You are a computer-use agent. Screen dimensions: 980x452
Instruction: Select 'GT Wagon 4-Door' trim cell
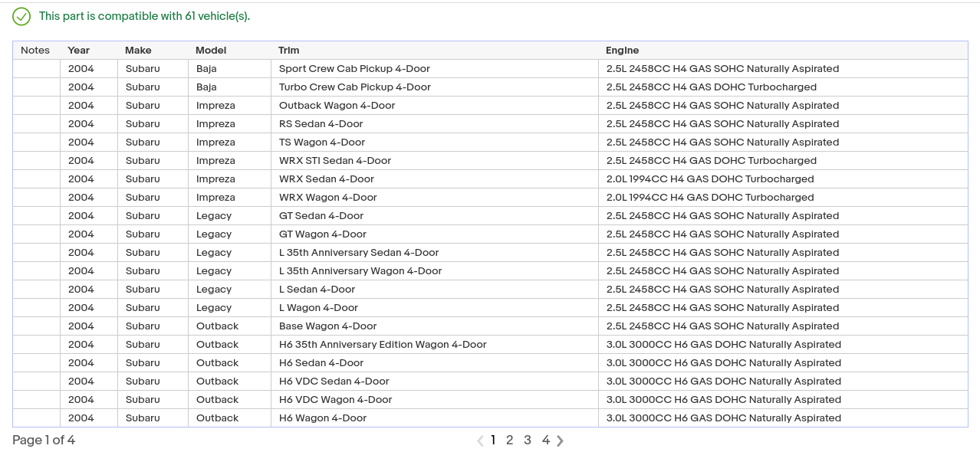(x=435, y=234)
